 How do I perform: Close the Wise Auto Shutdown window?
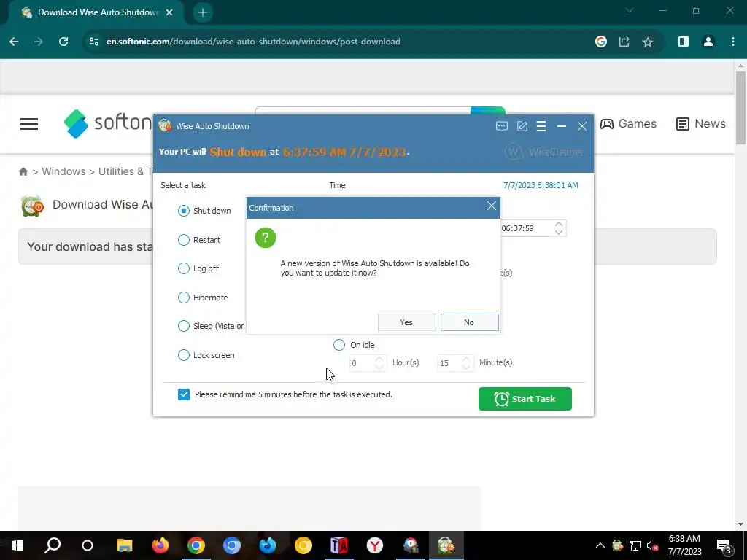click(582, 126)
